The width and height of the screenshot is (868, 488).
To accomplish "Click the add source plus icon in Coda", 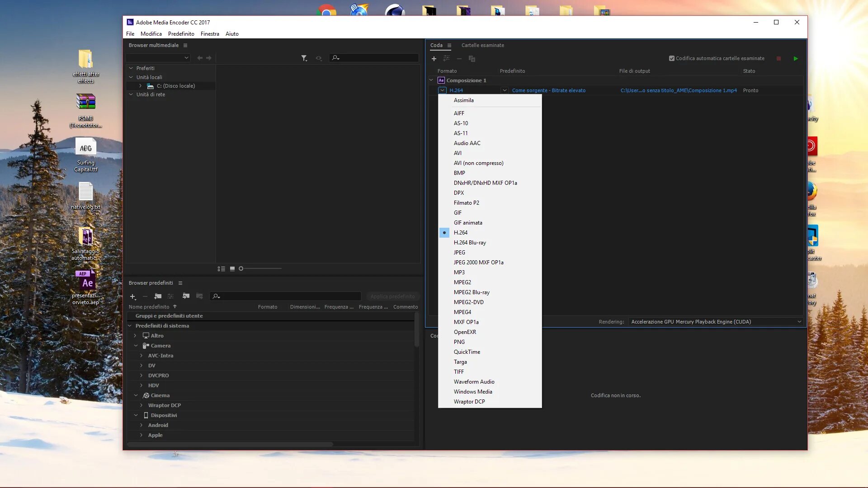I will (x=434, y=59).
